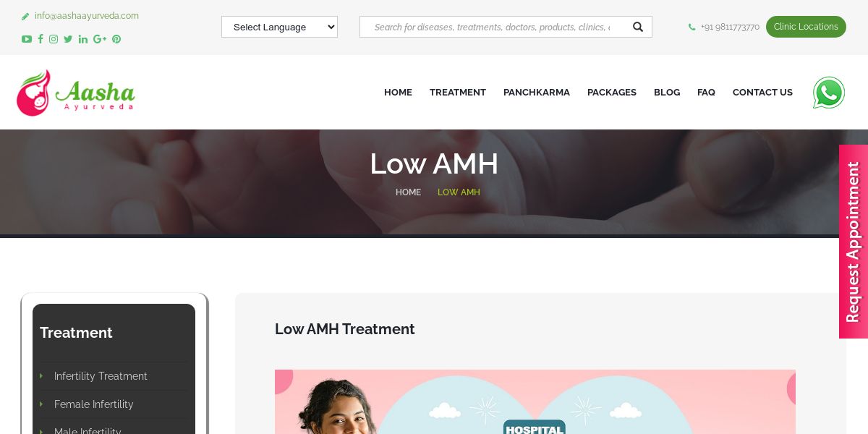The width and height of the screenshot is (868, 434).
Task: Open the Select Language dropdown
Action: click(279, 27)
